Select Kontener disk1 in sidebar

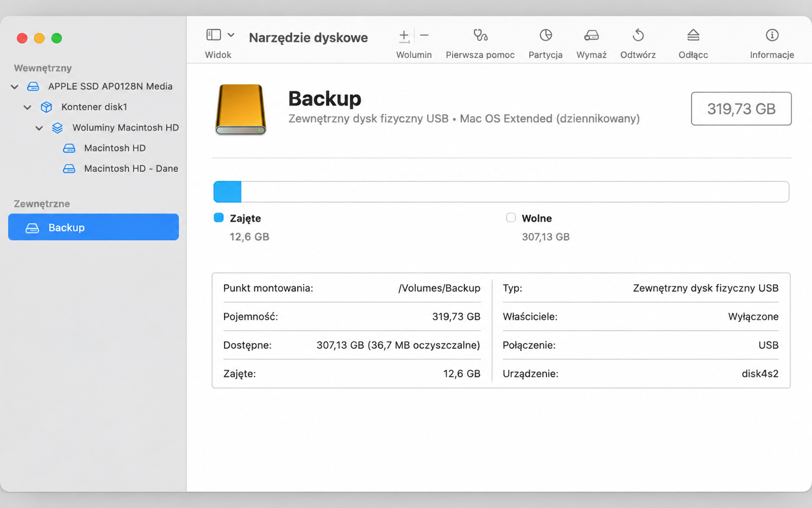point(94,107)
